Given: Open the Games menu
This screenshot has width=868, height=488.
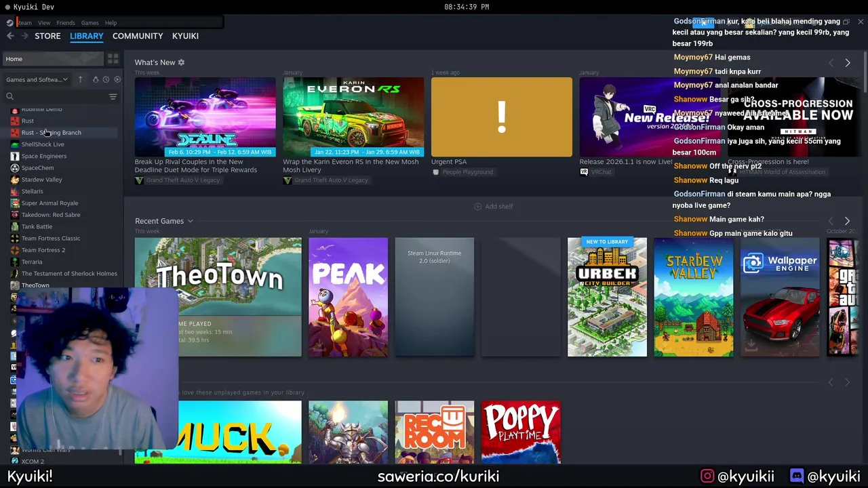Looking at the screenshot, I should point(90,23).
